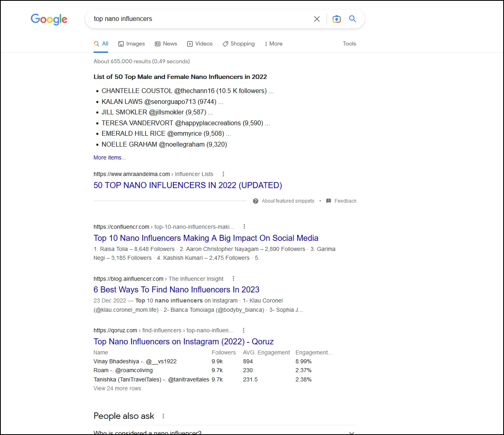This screenshot has width=504, height=435.
Task: Expand More items in the featured snippet list
Action: point(109,157)
